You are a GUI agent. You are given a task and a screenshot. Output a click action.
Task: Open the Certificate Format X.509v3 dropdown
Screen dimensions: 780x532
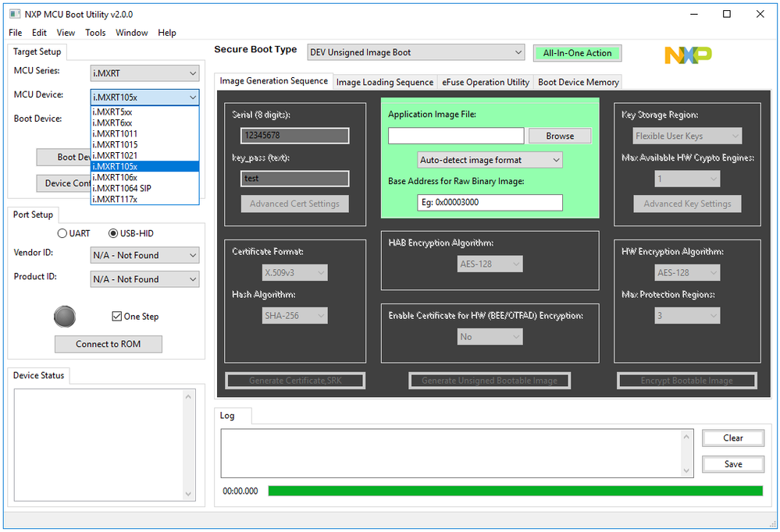294,272
